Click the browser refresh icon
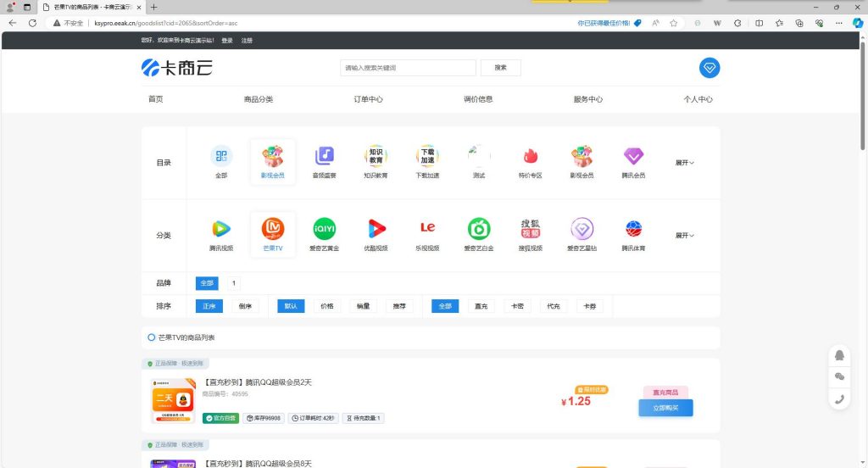This screenshot has height=468, width=868. [33, 23]
